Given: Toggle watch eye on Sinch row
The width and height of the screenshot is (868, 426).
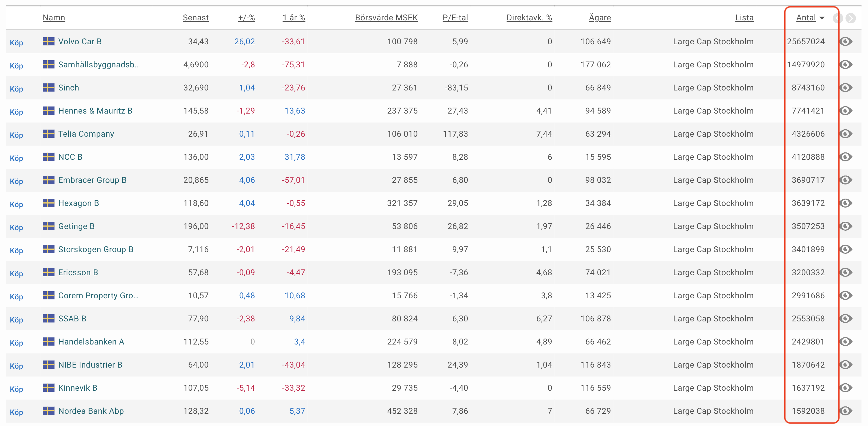Looking at the screenshot, I should click(845, 87).
